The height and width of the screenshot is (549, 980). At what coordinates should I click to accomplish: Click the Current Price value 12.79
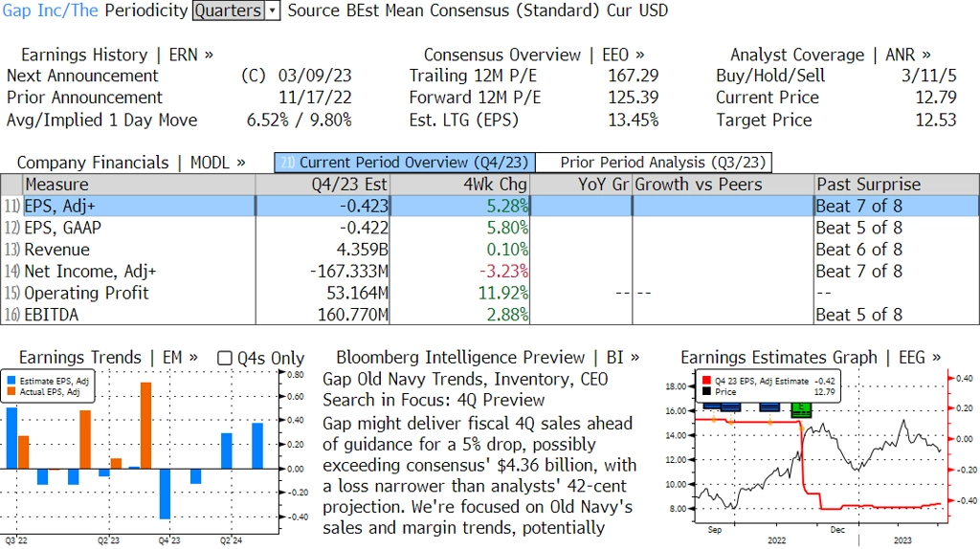pyautogui.click(x=936, y=98)
